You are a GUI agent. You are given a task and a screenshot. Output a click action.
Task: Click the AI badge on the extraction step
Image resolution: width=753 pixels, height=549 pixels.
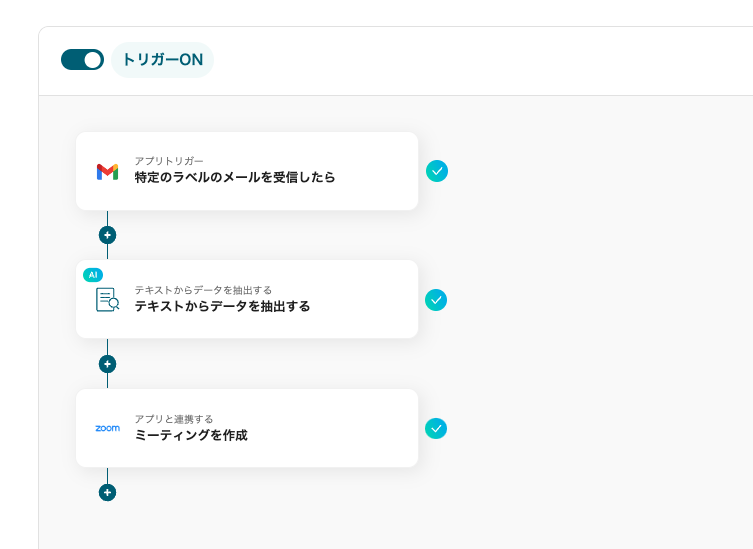coord(93,274)
